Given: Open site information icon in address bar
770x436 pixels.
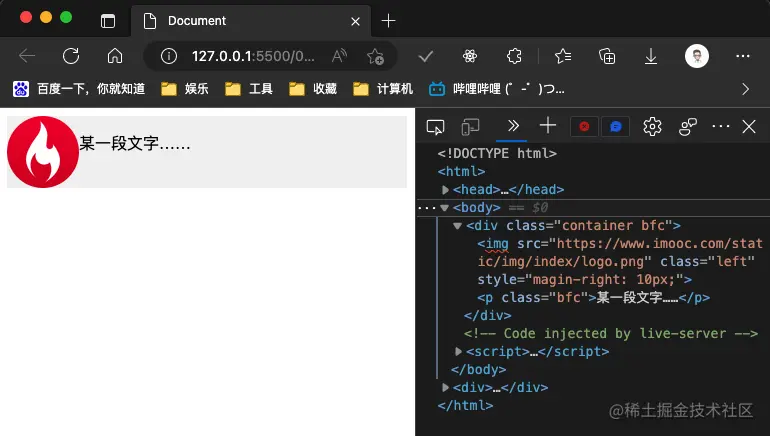Looking at the screenshot, I should (x=169, y=56).
